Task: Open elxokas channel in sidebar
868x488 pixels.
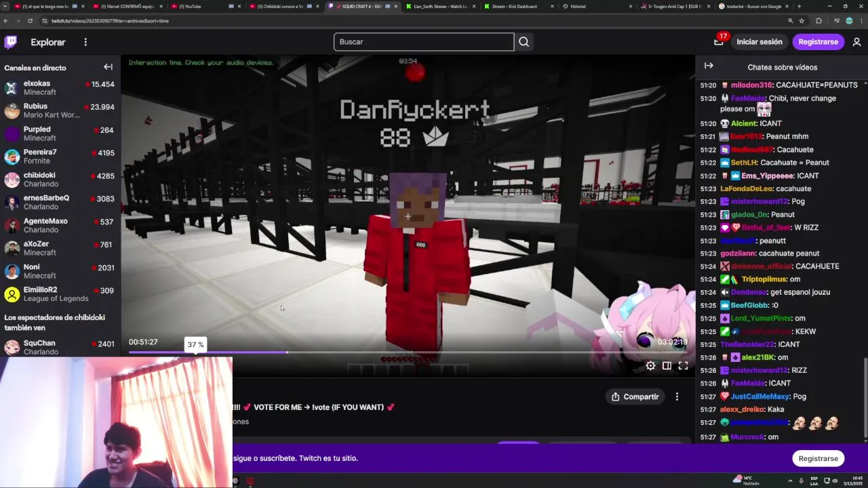Action: coord(60,88)
